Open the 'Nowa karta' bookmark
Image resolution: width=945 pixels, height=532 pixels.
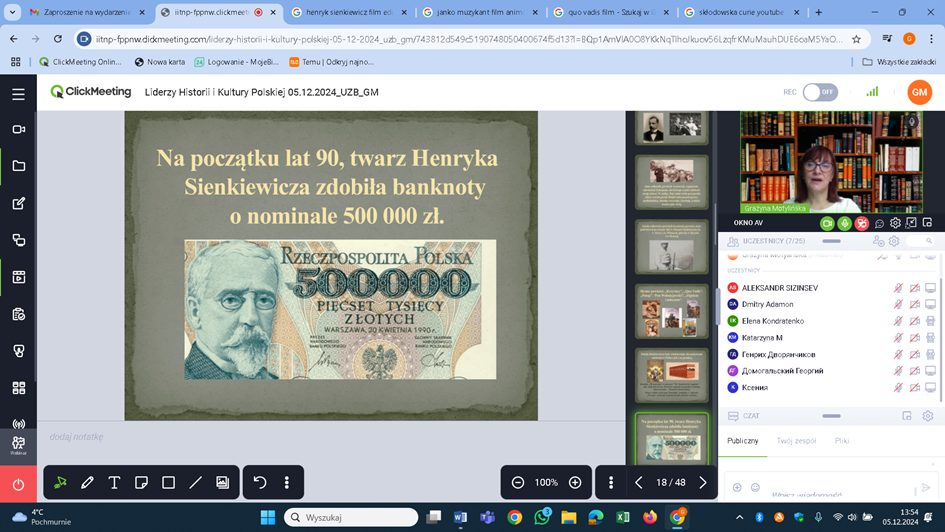[160, 62]
